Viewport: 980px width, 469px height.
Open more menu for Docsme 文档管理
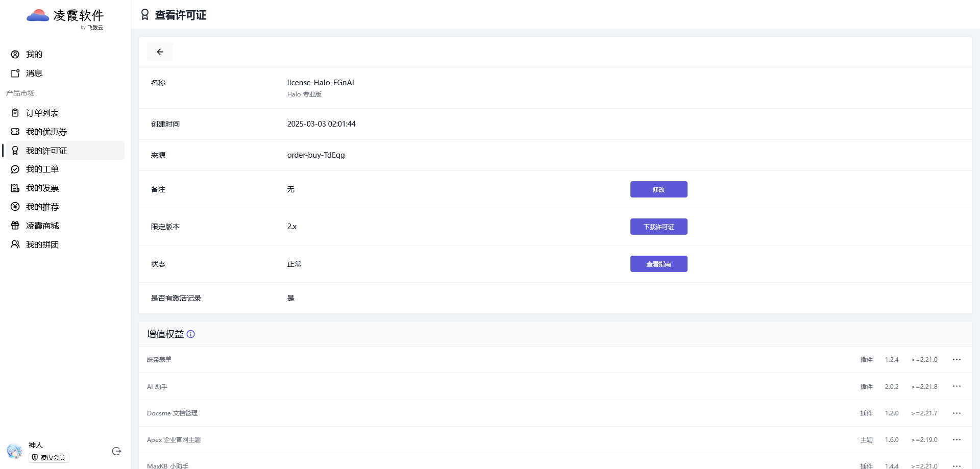[957, 413]
